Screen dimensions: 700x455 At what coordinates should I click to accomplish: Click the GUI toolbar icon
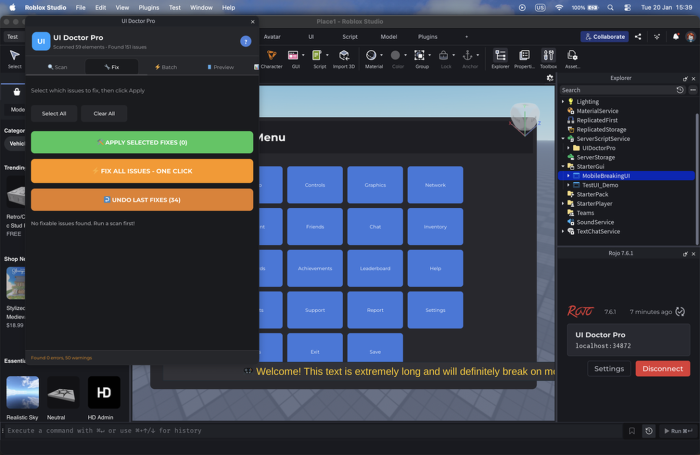point(293,55)
